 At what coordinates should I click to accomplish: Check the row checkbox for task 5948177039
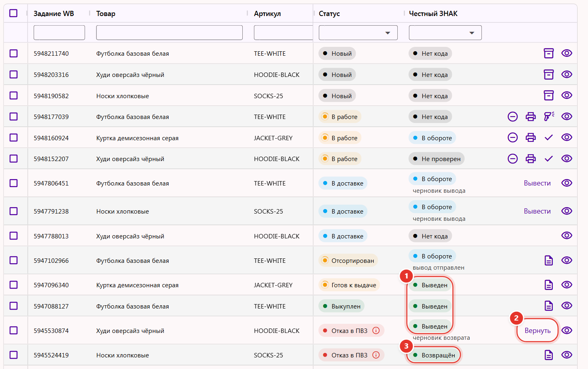(x=14, y=117)
